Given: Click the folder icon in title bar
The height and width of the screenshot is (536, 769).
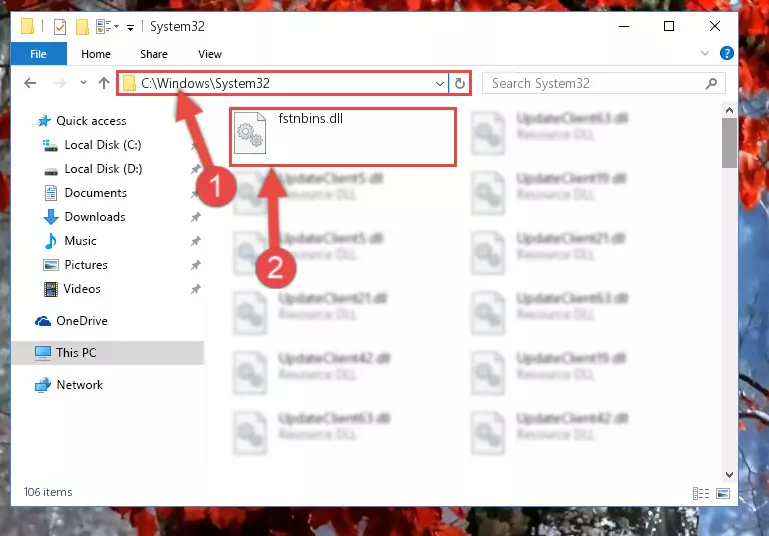Looking at the screenshot, I should point(27,26).
